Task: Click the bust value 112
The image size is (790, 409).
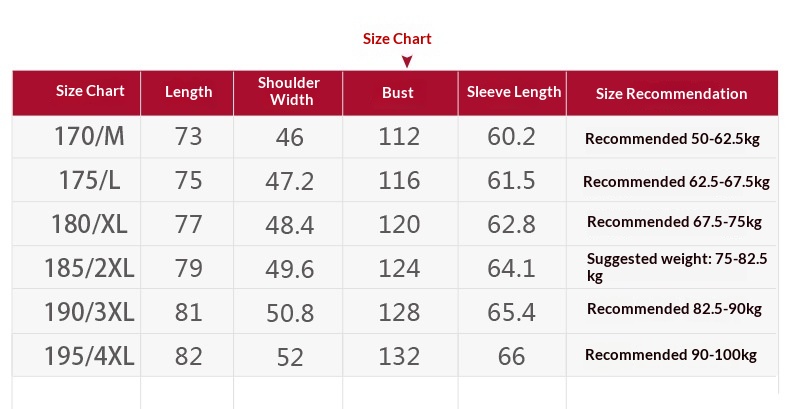Action: coord(399,137)
